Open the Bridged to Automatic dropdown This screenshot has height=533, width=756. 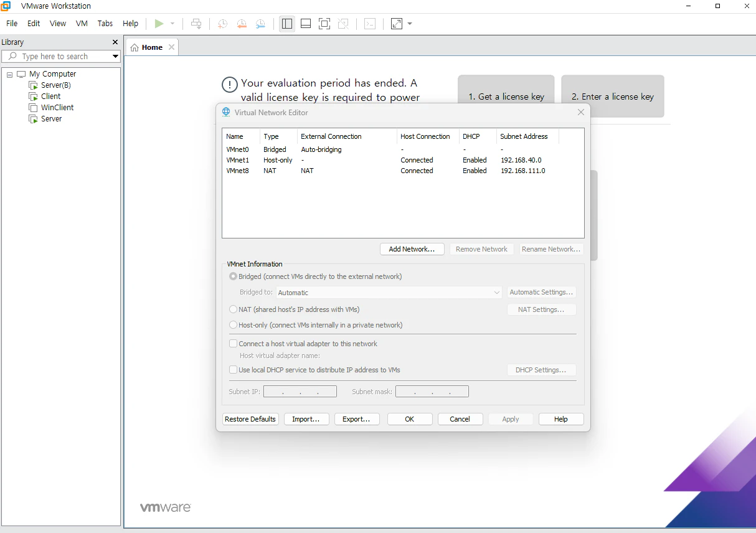click(389, 293)
